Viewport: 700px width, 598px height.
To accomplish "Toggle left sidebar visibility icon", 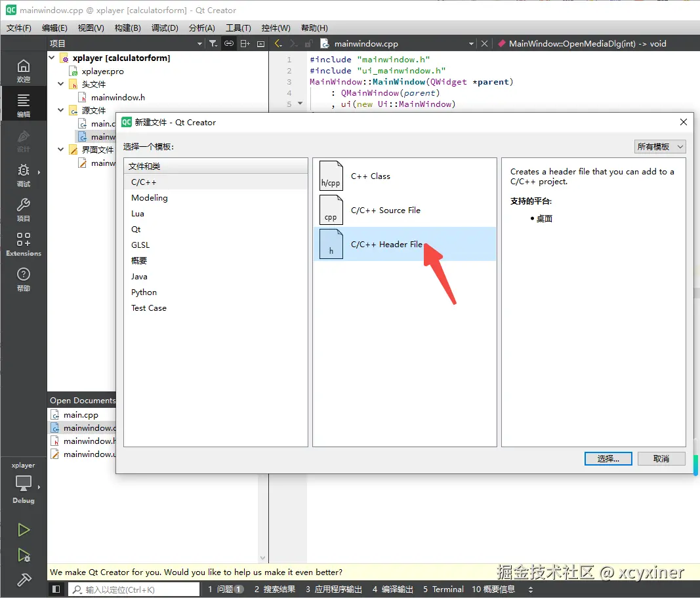I will [56, 589].
